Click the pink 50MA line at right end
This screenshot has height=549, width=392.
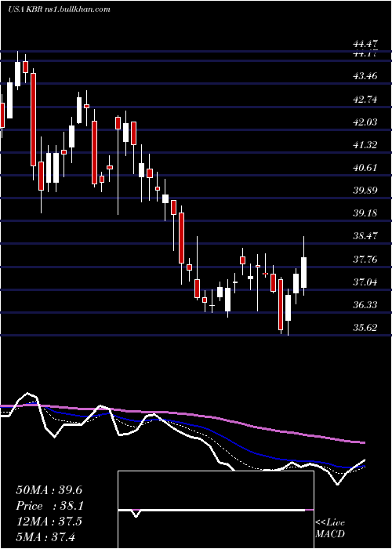pos(361,442)
